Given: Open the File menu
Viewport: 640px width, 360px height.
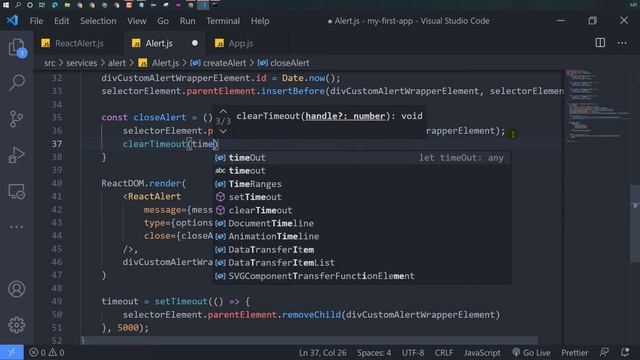Looking at the screenshot, I should (x=36, y=21).
